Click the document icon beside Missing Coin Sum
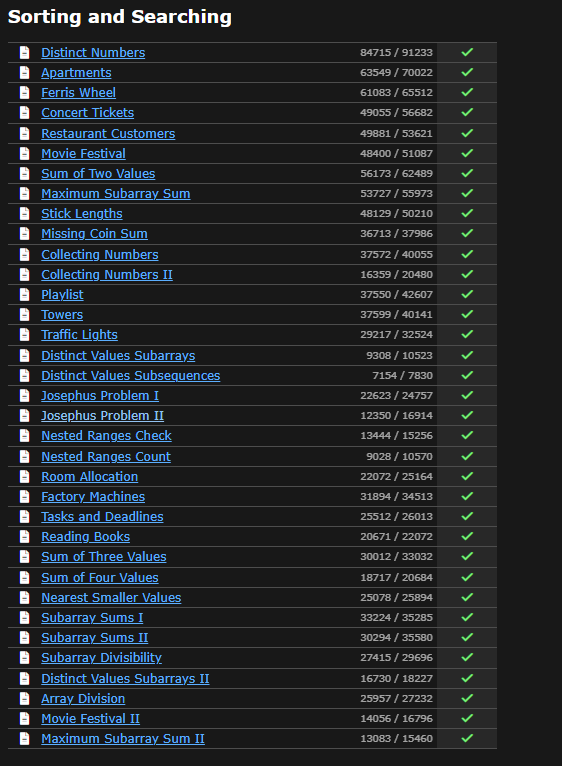This screenshot has width=562, height=766. tap(24, 234)
